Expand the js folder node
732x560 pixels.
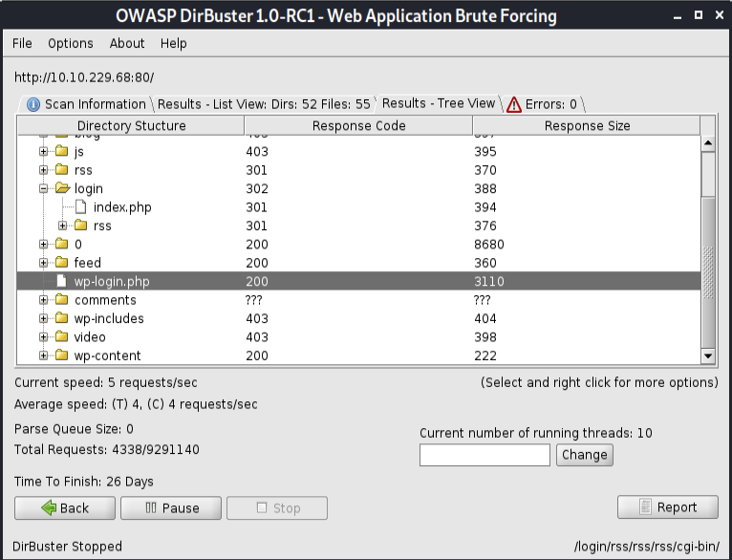pos(43,151)
